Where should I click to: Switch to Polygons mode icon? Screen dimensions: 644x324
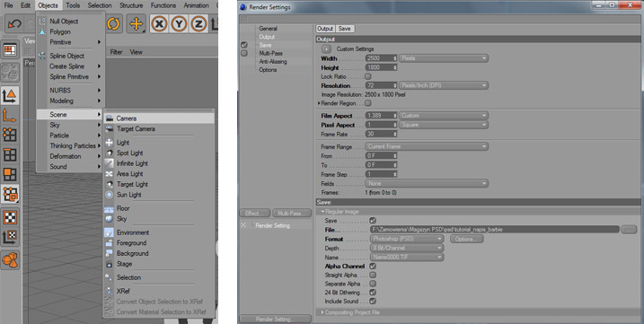(x=10, y=174)
